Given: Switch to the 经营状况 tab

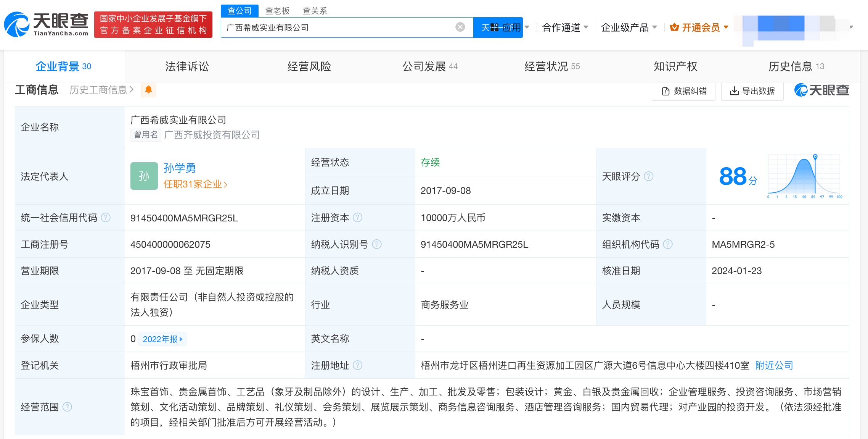Looking at the screenshot, I should (552, 66).
